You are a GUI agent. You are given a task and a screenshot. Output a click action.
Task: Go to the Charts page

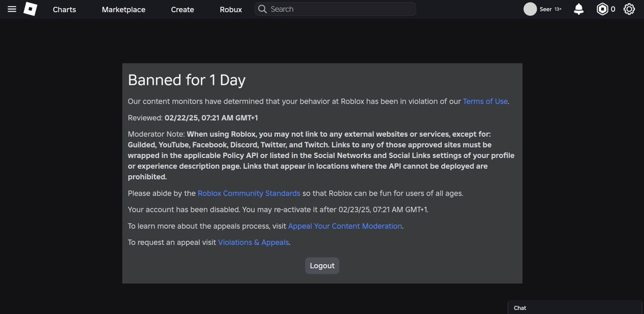pos(64,10)
